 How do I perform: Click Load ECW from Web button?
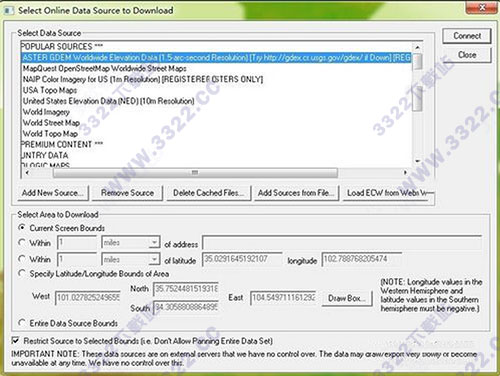coord(388,193)
